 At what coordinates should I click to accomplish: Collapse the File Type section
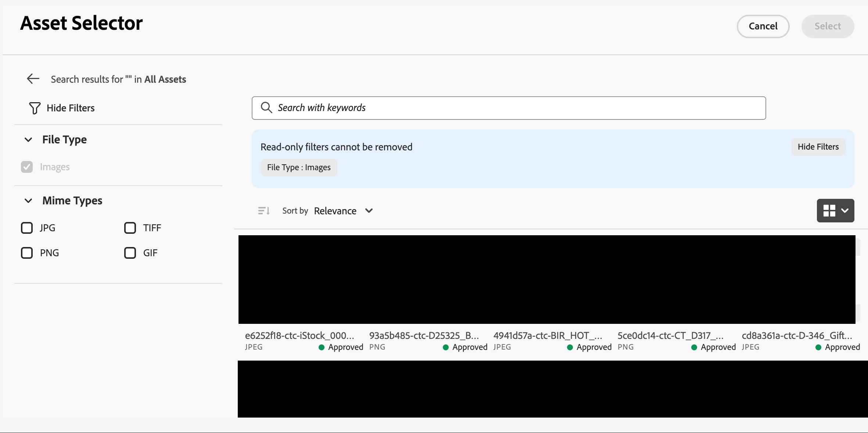(28, 140)
